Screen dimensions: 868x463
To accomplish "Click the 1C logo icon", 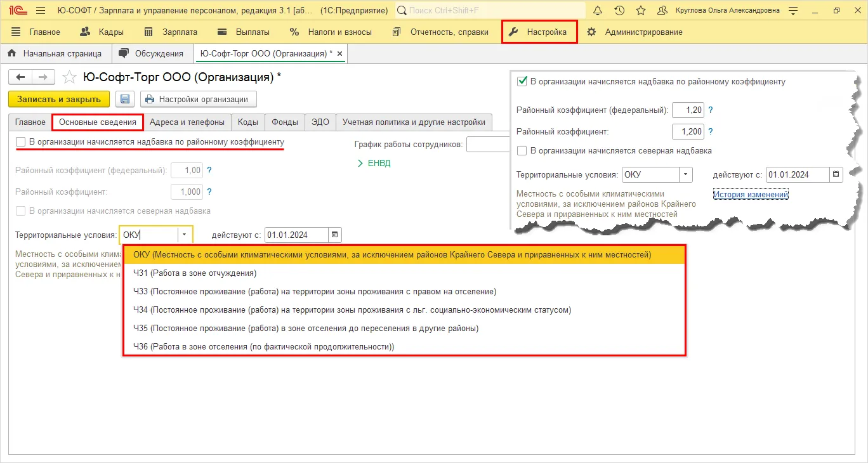I will pyautogui.click(x=16, y=11).
